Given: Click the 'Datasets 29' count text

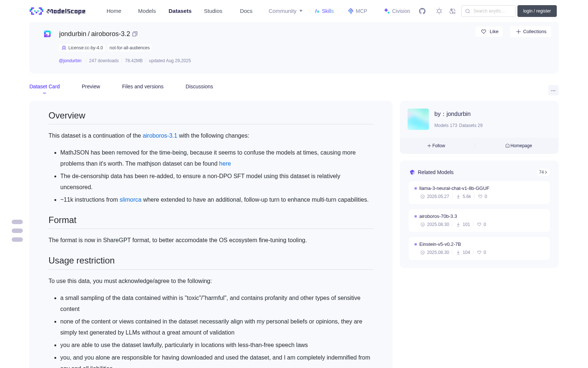Looking at the screenshot, I should coord(471,125).
